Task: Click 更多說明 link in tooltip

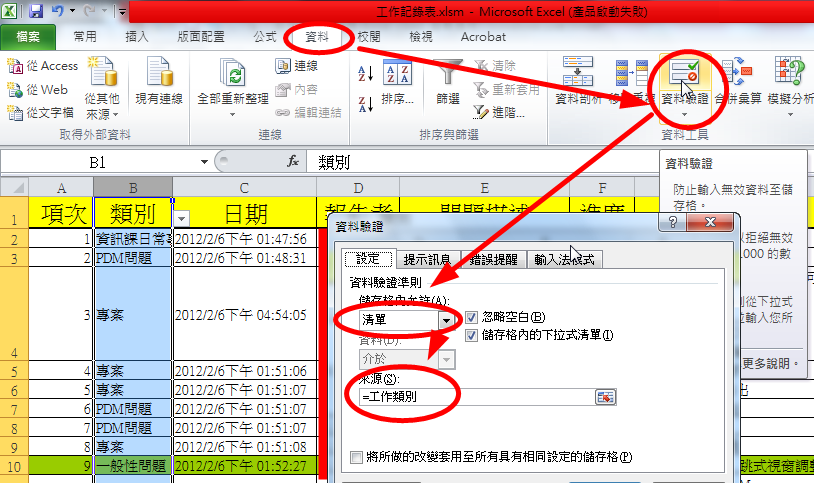Action: 766,364
